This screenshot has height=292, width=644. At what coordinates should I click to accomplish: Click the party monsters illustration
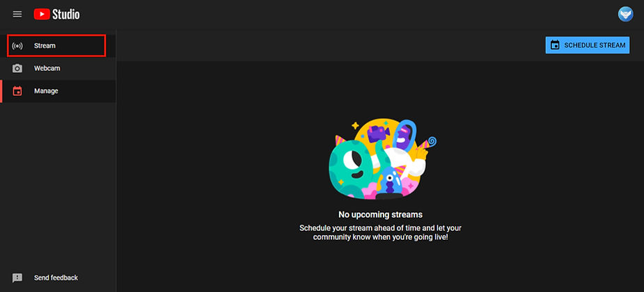[x=382, y=159]
